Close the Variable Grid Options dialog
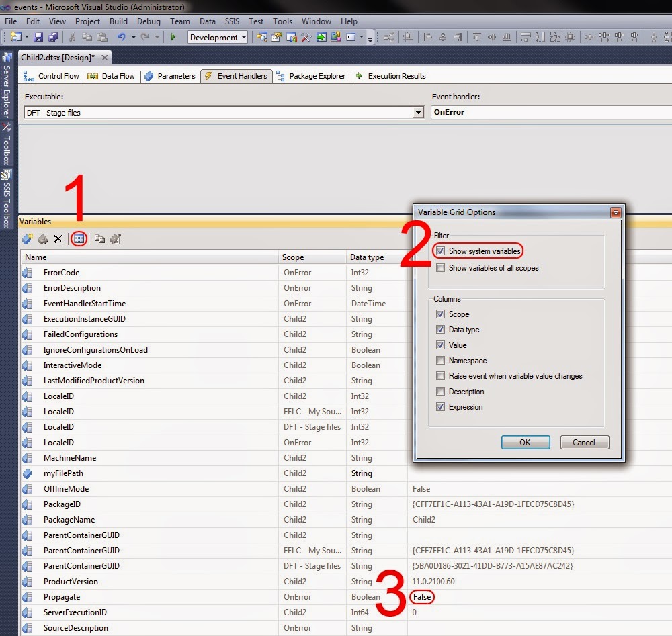 click(x=616, y=212)
